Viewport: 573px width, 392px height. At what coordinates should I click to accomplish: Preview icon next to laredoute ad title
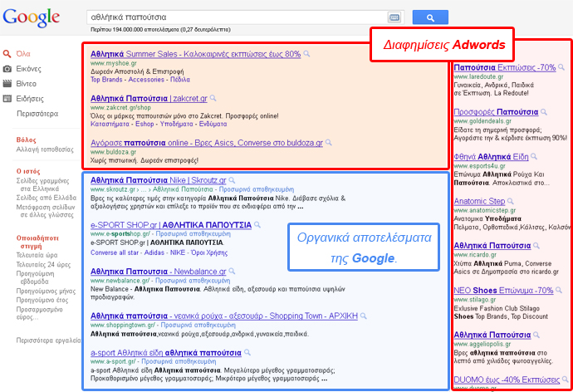pos(561,67)
